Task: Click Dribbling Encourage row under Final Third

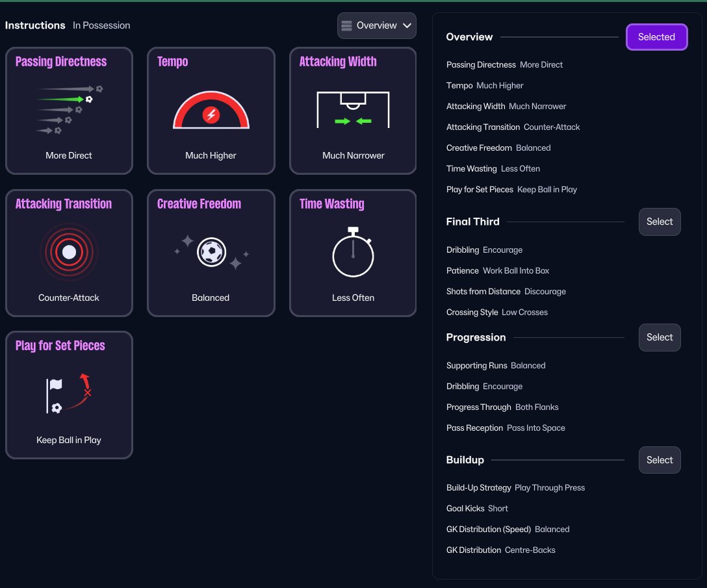Action: [484, 249]
